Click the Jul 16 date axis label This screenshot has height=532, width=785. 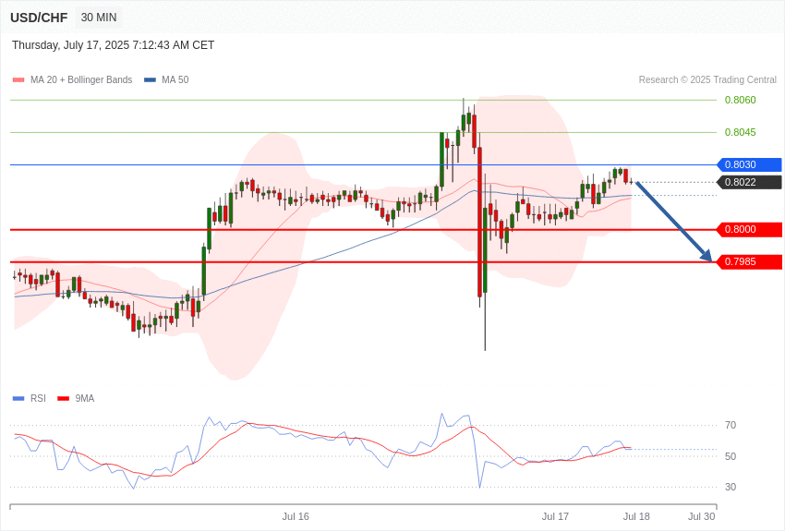point(296,516)
